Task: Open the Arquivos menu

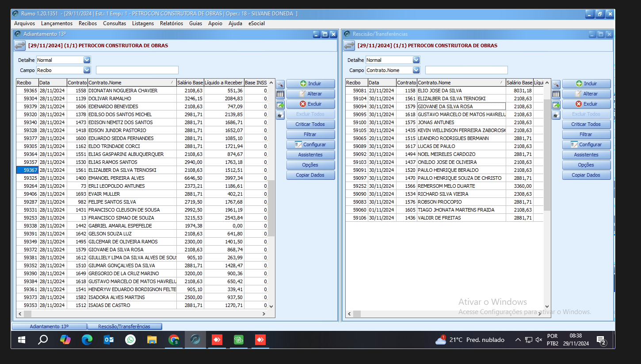Action: point(25,23)
